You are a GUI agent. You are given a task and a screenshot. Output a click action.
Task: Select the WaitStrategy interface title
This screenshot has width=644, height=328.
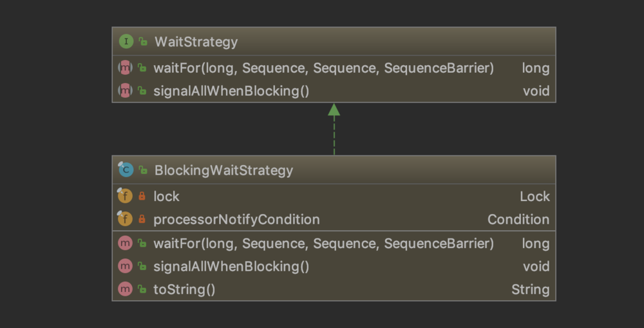click(x=196, y=42)
